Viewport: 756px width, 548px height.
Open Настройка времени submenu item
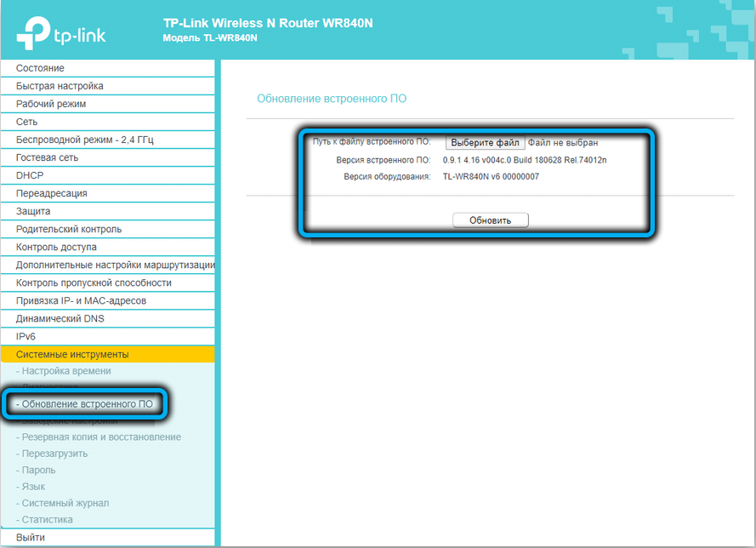66,371
